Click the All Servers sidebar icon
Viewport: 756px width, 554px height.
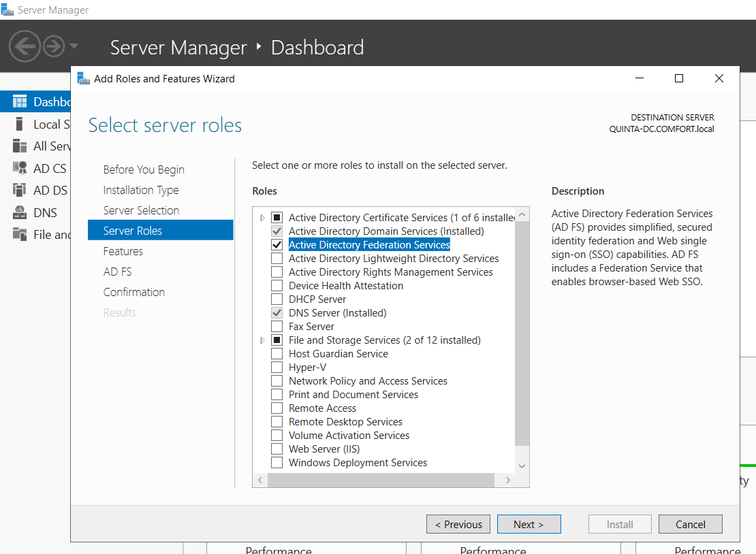coord(20,146)
